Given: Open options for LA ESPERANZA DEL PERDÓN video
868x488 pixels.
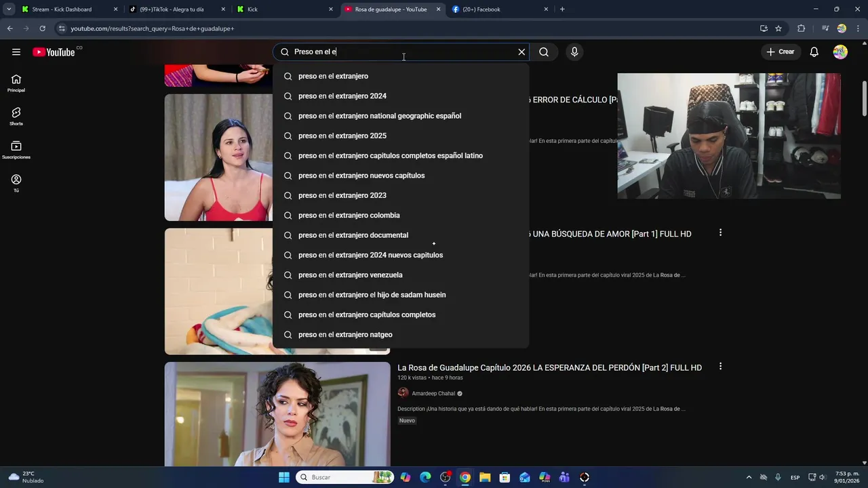Looking at the screenshot, I should point(720,366).
